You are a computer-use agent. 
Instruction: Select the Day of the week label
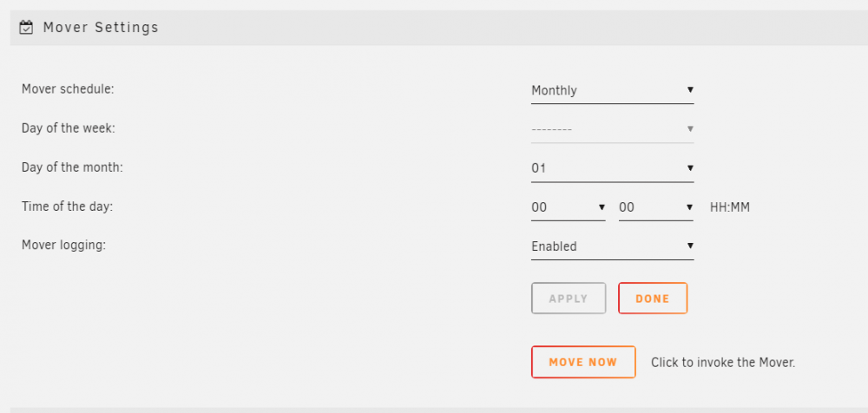[68, 128]
